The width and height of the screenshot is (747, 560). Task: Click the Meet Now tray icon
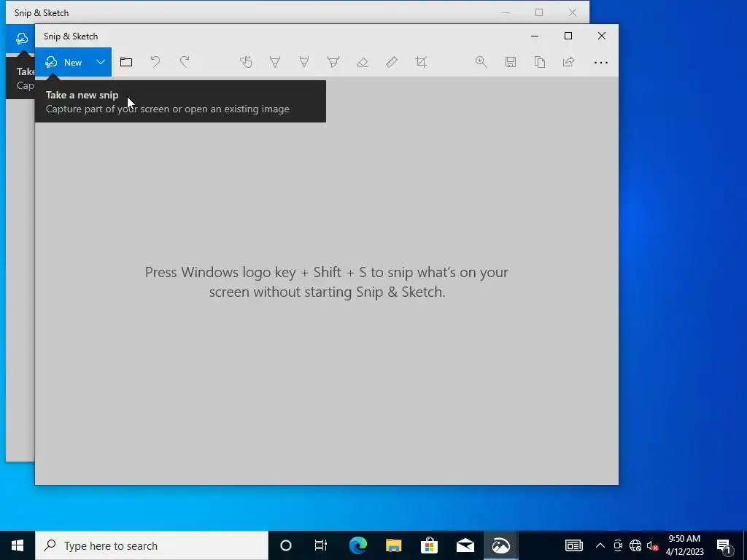[618, 545]
